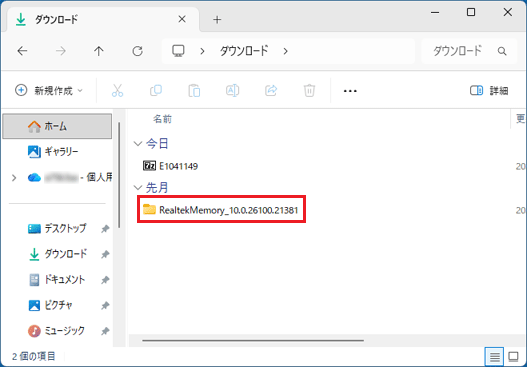Screen dimensions: 527x367
Task: Collapse the 今日 group
Action: pyautogui.click(x=137, y=144)
